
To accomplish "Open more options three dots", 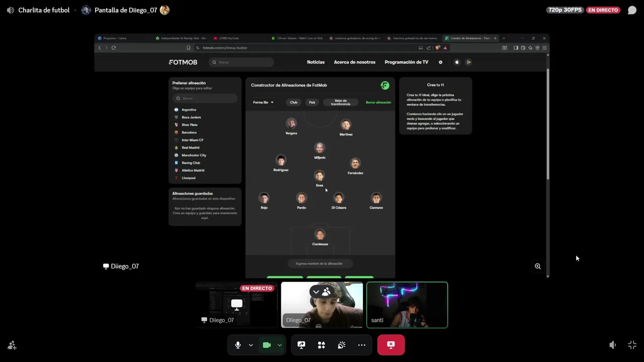I will coord(362,345).
